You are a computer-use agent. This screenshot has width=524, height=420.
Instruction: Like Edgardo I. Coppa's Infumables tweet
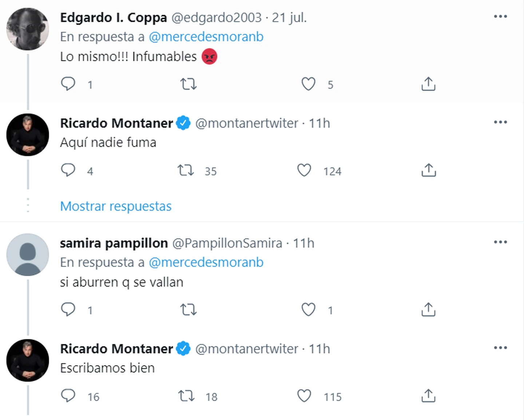click(x=308, y=84)
